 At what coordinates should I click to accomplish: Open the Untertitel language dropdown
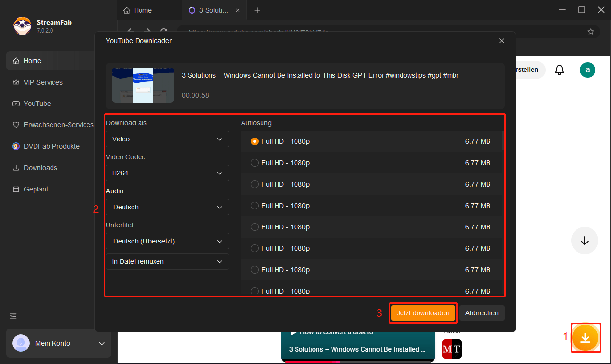coord(167,241)
